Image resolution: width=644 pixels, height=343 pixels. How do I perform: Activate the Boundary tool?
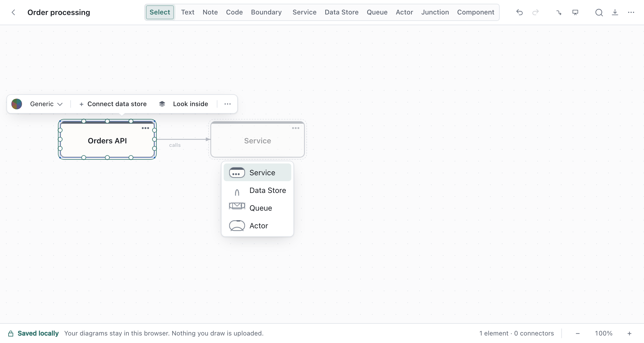click(266, 12)
